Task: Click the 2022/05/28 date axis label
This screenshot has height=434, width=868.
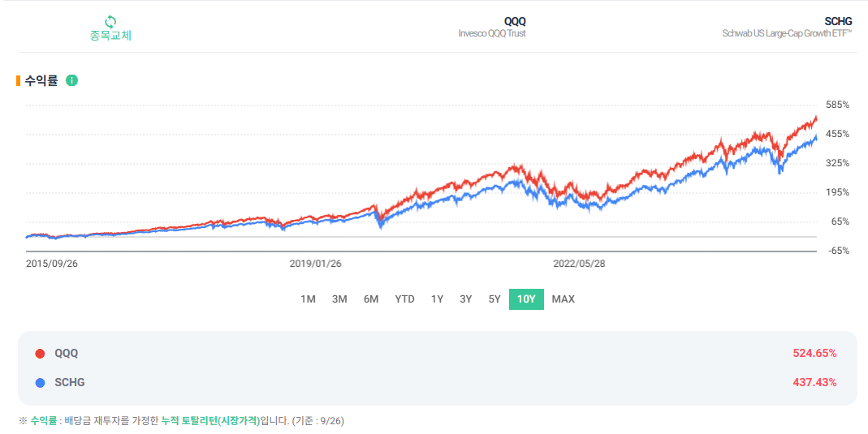Action: pyautogui.click(x=579, y=264)
